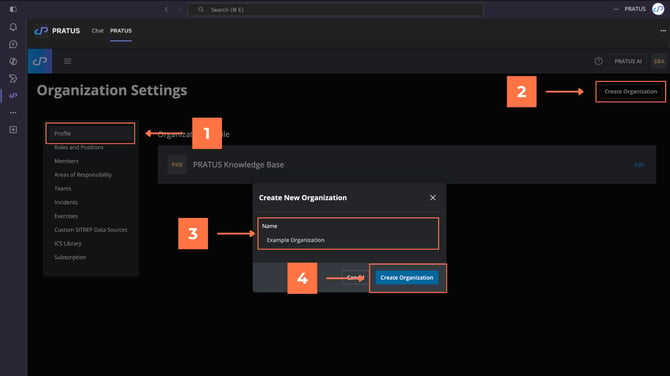The image size is (670, 376).
Task: Open Roles and Positions settings
Action: [79, 147]
